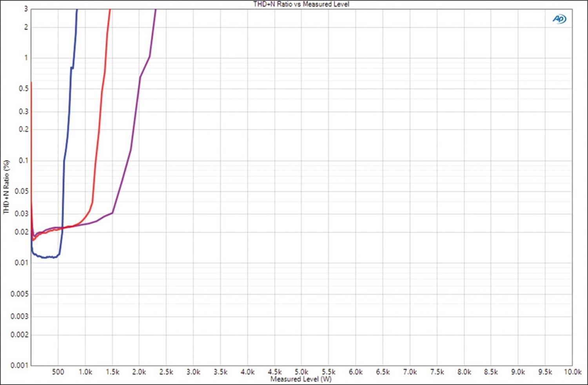Click the AP logo icon
588x385 pixels.
[x=559, y=19]
